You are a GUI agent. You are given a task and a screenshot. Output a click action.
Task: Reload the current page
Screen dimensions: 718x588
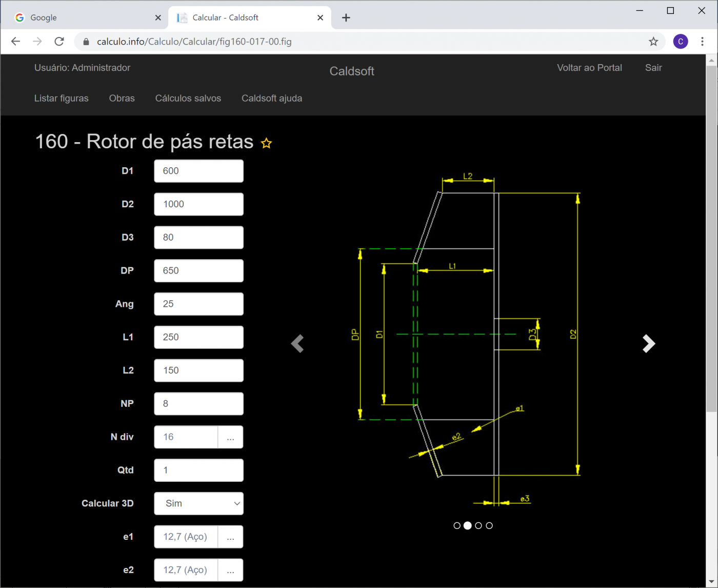[59, 42]
